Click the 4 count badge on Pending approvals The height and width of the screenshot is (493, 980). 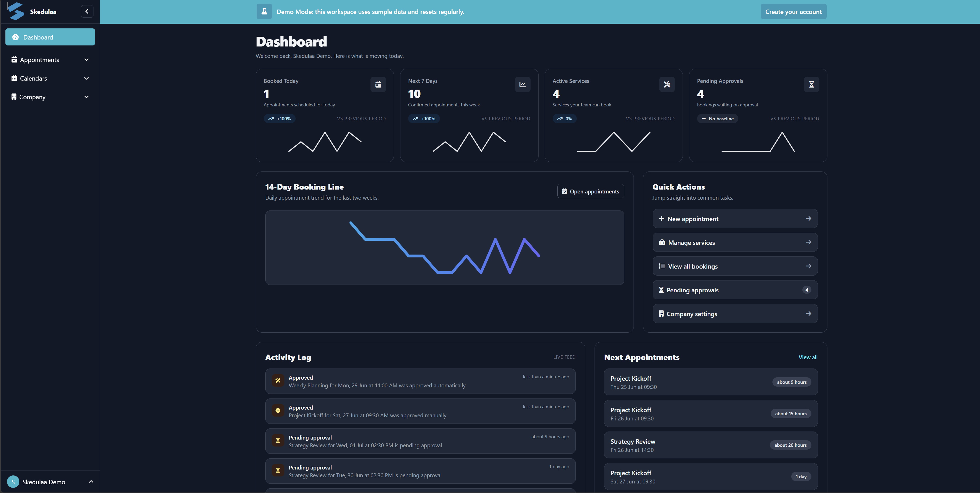[807, 290]
